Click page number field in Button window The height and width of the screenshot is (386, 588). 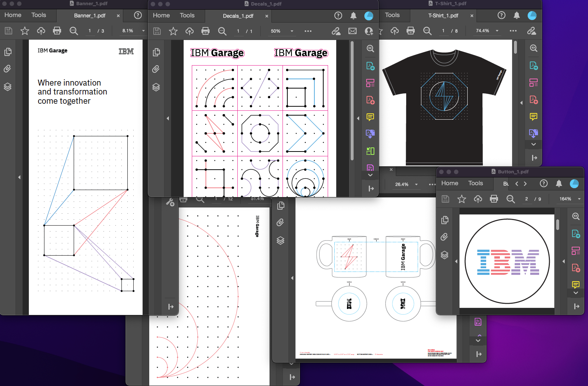pos(527,199)
